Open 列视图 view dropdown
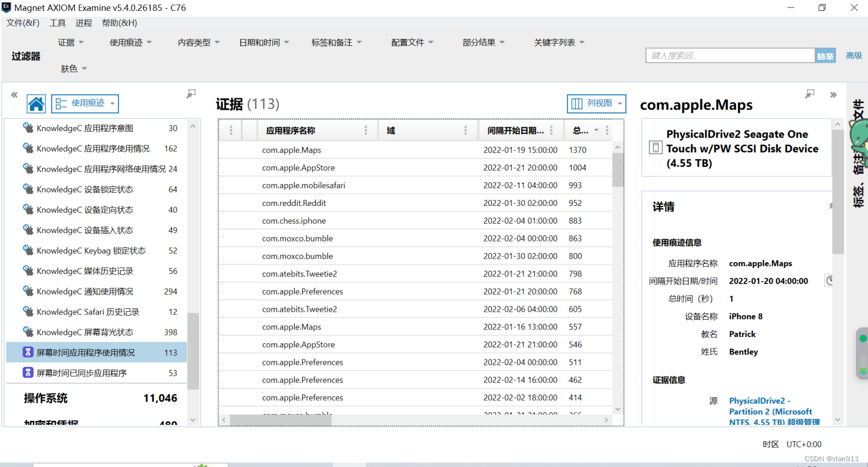 click(x=596, y=104)
